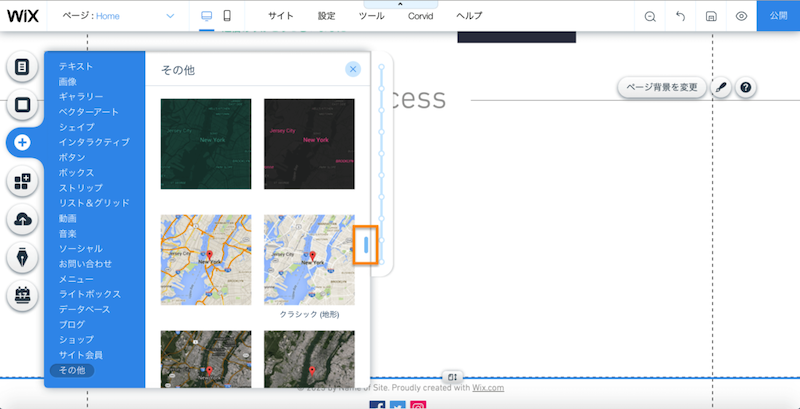Viewport: 800px width, 409px height.
Task: Open the ツール menu
Action: [x=371, y=16]
